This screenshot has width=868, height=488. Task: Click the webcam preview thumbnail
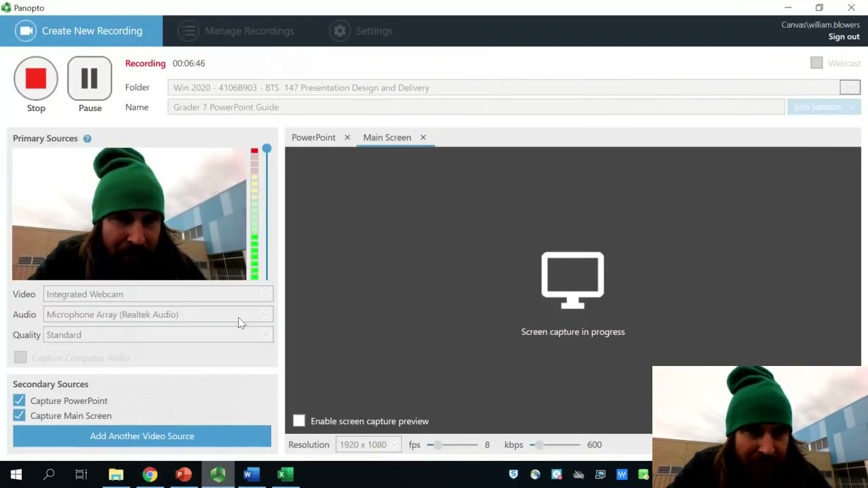pos(129,213)
